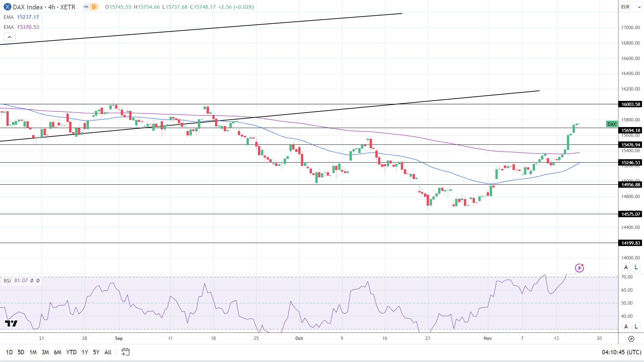Click the Sep label on the time axis
The image size is (644, 362).
(119, 338)
